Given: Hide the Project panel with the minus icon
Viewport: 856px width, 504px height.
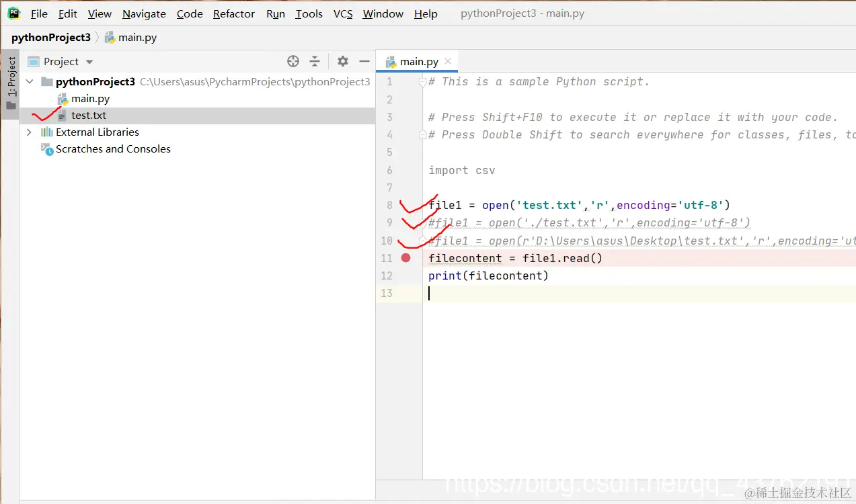Looking at the screenshot, I should [x=364, y=61].
